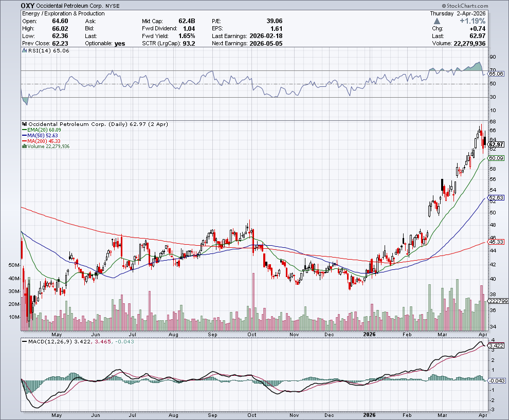Screen dimensions: 509x420
Task: Click the red signal value 3.465 in MACD legend
Action: [103, 342]
